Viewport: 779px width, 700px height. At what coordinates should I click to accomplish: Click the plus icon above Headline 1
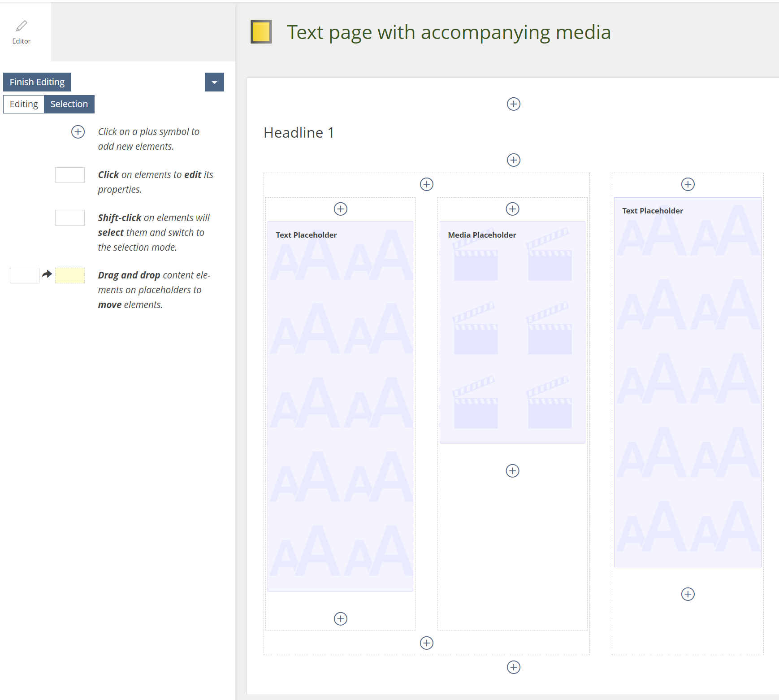pos(513,104)
